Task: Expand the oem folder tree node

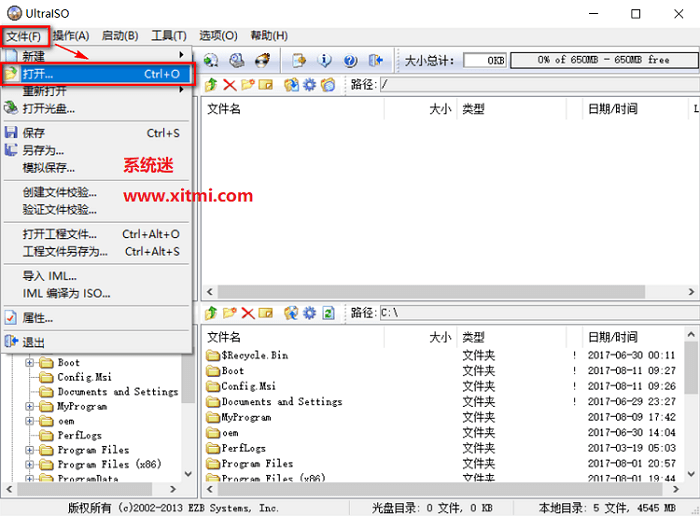Action: click(29, 421)
